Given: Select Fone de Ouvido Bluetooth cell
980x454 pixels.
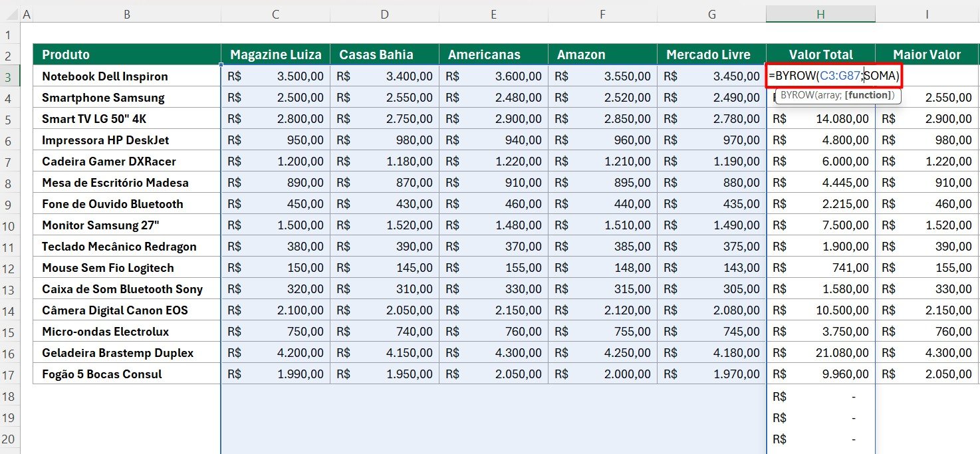Looking at the screenshot, I should [127, 203].
